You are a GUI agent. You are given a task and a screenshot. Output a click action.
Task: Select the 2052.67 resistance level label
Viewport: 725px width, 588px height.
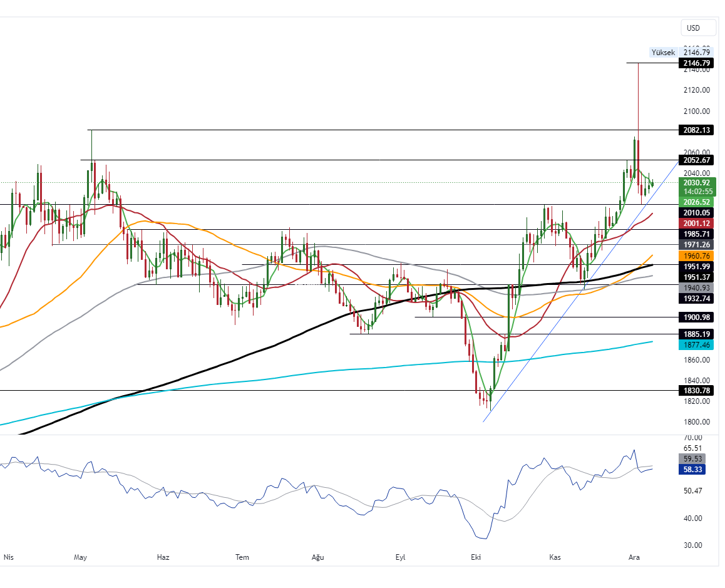tap(697, 160)
